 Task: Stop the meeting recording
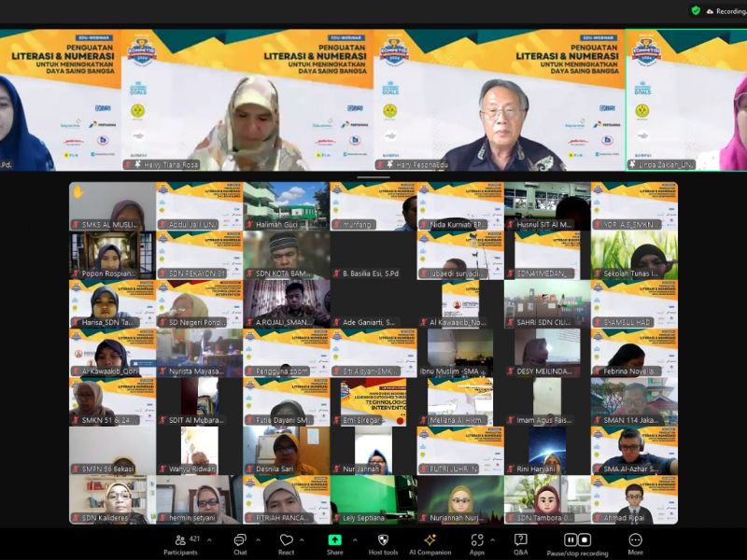tap(585, 539)
